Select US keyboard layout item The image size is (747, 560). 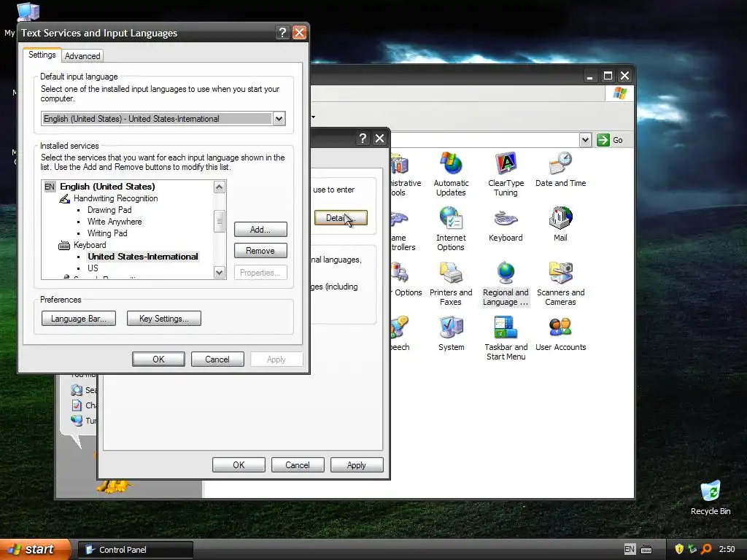click(93, 268)
